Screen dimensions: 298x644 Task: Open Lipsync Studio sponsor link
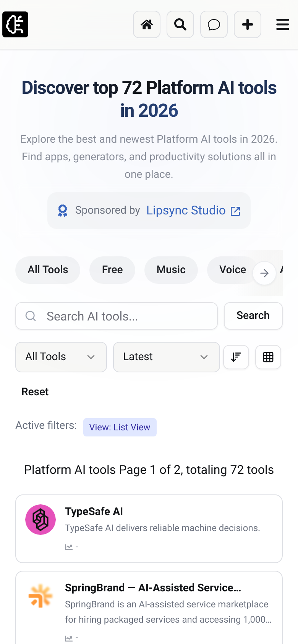[x=186, y=210]
